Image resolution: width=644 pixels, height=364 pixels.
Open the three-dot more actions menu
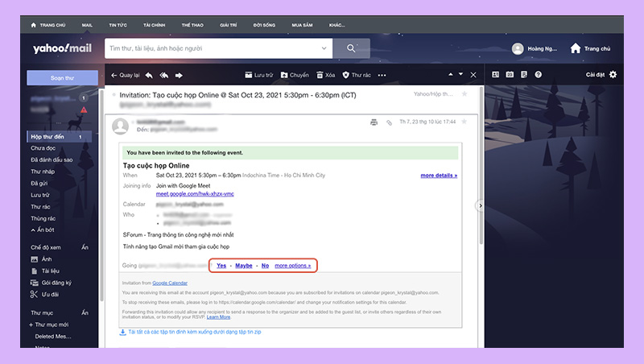click(382, 75)
